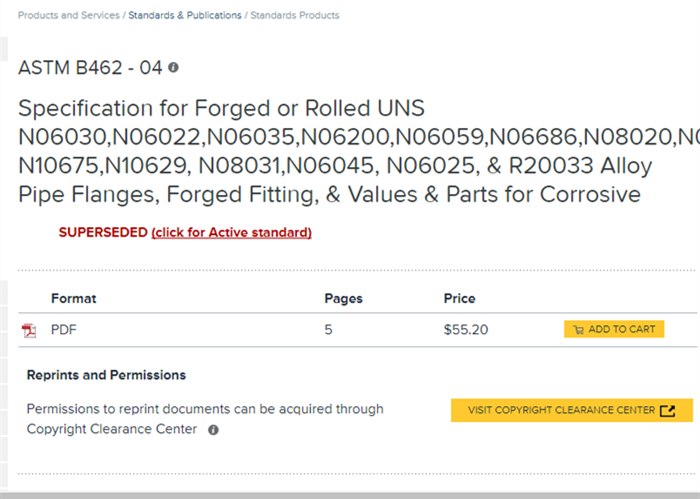700x499 pixels.
Task: Click the Price column header
Action: tap(459, 298)
